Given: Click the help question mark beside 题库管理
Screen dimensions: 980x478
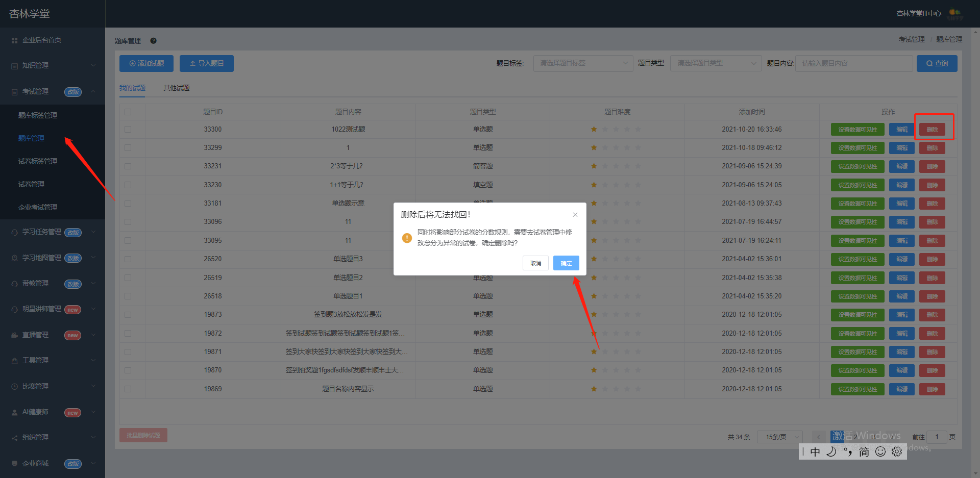Looking at the screenshot, I should tap(153, 41).
